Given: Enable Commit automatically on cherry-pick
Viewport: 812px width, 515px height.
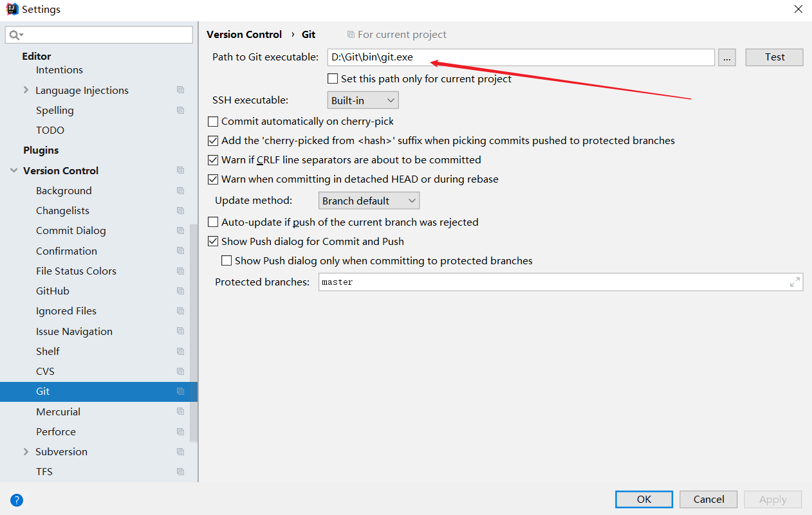Looking at the screenshot, I should (x=213, y=121).
